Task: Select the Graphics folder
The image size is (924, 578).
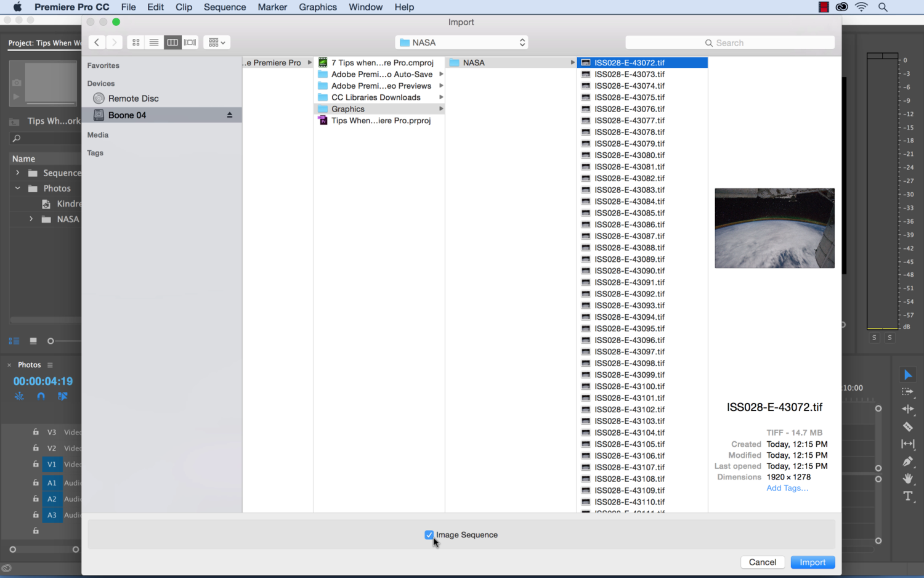Action: point(379,109)
